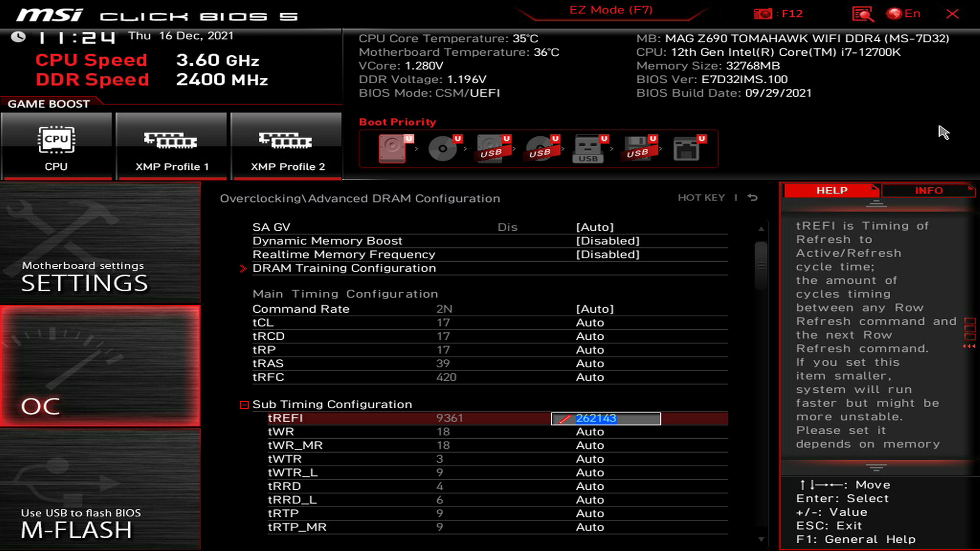The height and width of the screenshot is (551, 980).
Task: Select the USB floppy boot icon
Action: 639,148
